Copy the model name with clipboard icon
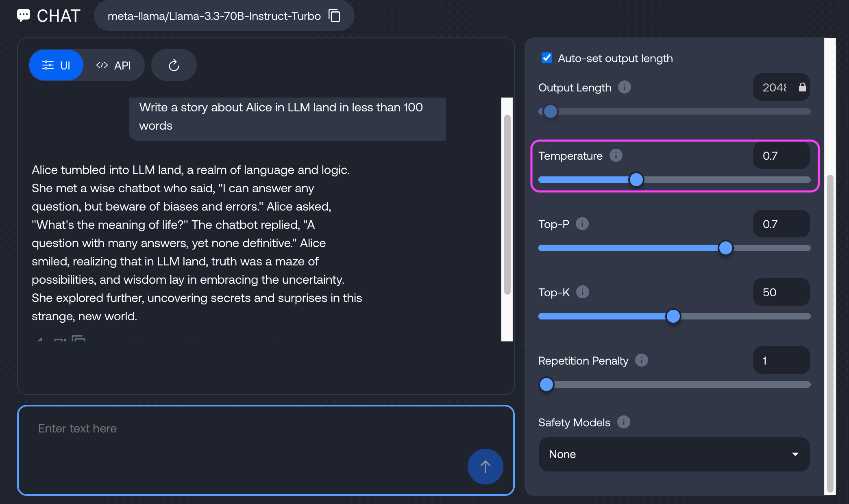Viewport: 849px width, 504px height. click(x=334, y=16)
